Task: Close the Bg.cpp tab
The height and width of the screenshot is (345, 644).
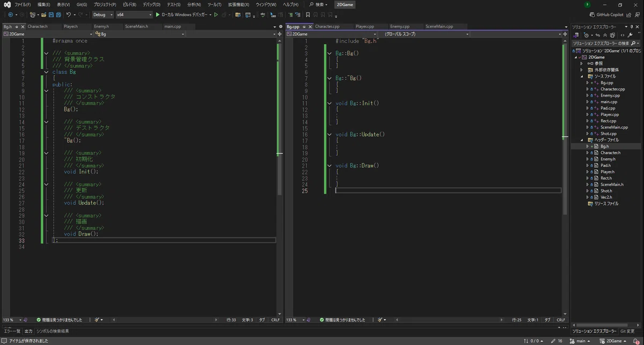Action: 310,26
